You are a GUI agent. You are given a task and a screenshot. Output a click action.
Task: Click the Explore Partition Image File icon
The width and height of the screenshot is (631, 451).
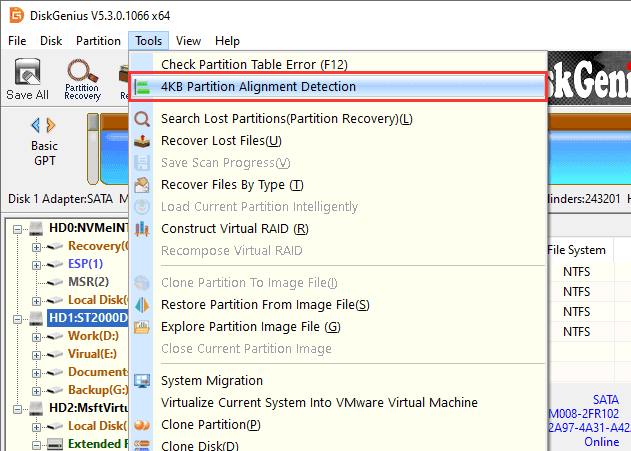pos(142,327)
